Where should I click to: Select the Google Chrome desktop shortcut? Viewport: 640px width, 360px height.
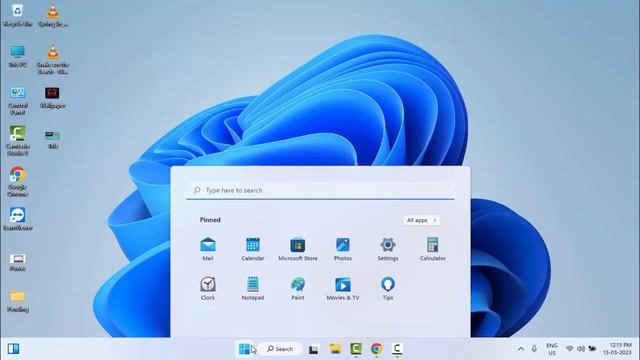(x=18, y=182)
